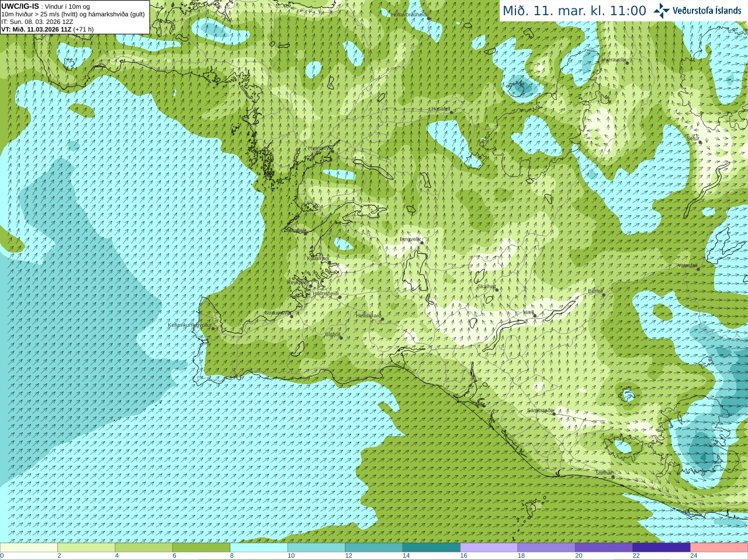Select the Skálholt station label
Screen dimensions: 748x560
click(x=486, y=286)
